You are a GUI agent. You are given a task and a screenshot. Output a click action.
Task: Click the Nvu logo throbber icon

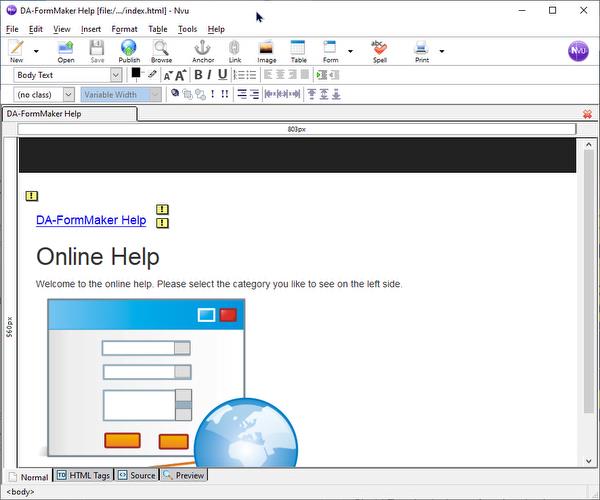coord(578,50)
